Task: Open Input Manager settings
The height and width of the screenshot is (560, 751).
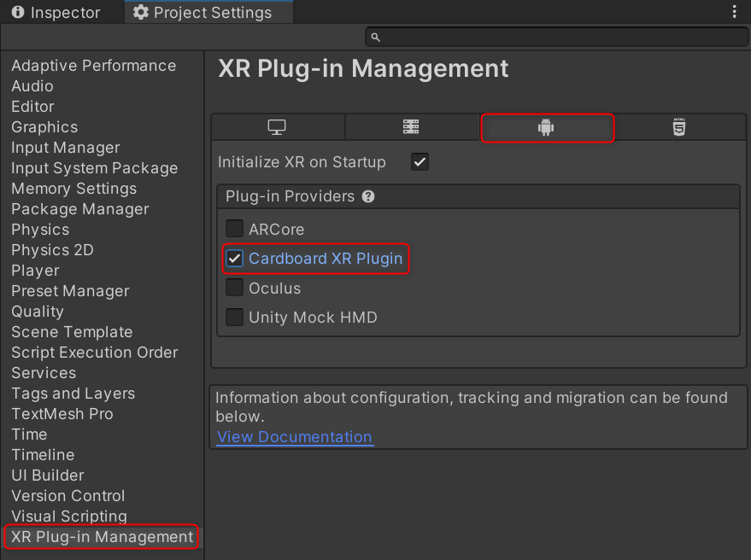Action: (x=66, y=148)
